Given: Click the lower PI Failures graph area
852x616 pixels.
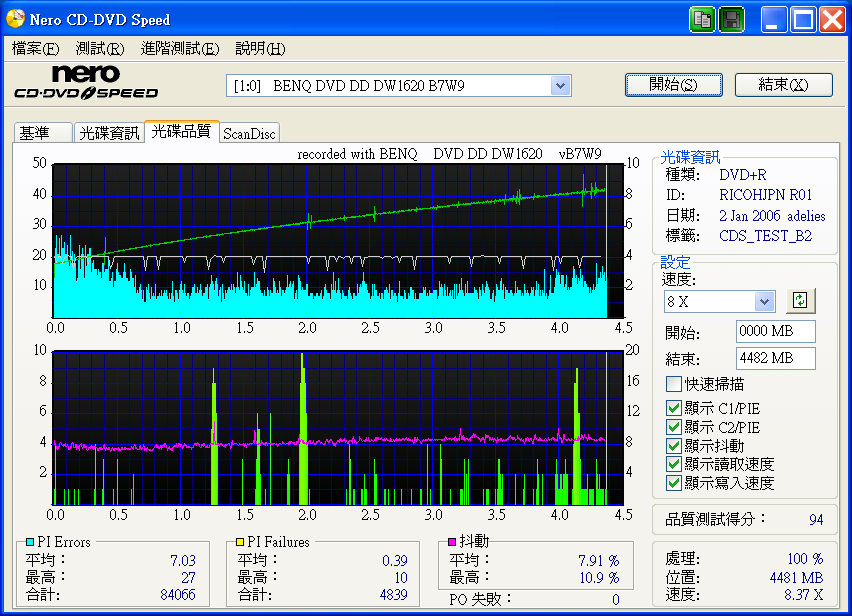Looking at the screenshot, I should (x=338, y=428).
